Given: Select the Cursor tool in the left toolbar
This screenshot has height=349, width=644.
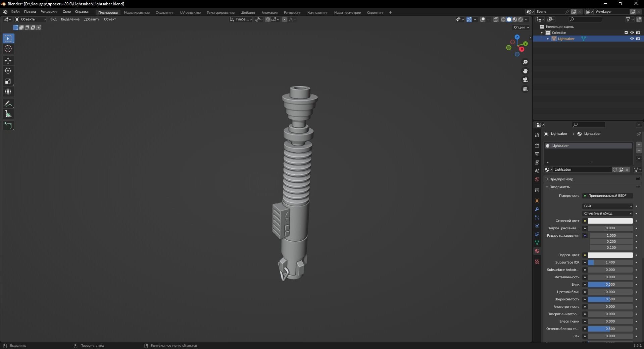Looking at the screenshot, I should 8,49.
